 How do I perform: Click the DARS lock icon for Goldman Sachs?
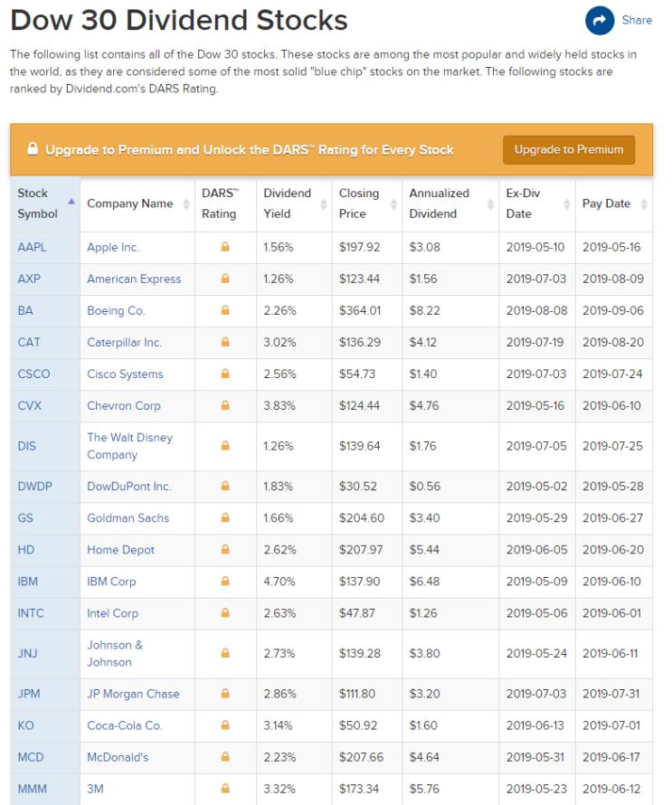click(x=225, y=517)
